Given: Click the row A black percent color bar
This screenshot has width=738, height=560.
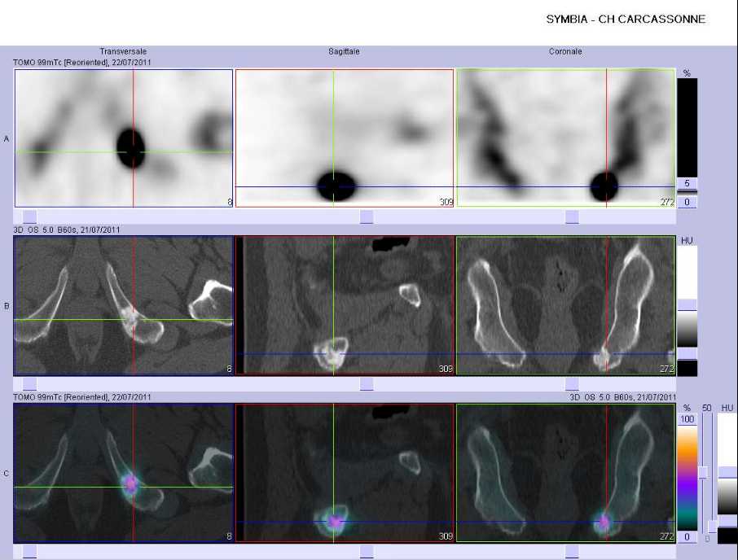Looking at the screenshot, I should [x=687, y=128].
